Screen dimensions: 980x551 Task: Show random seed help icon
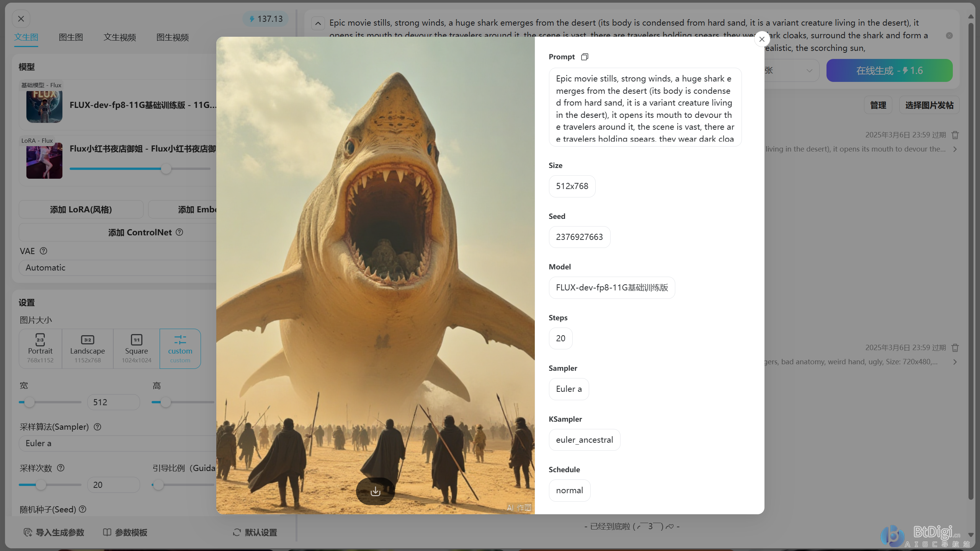pos(82,509)
